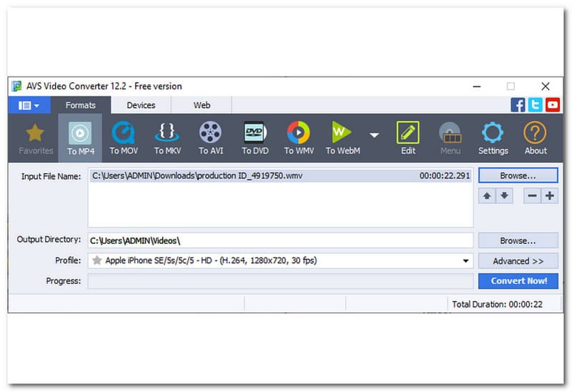This screenshot has height=392, width=572.
Task: Expand more formats arrow after To WebM
Action: [374, 135]
